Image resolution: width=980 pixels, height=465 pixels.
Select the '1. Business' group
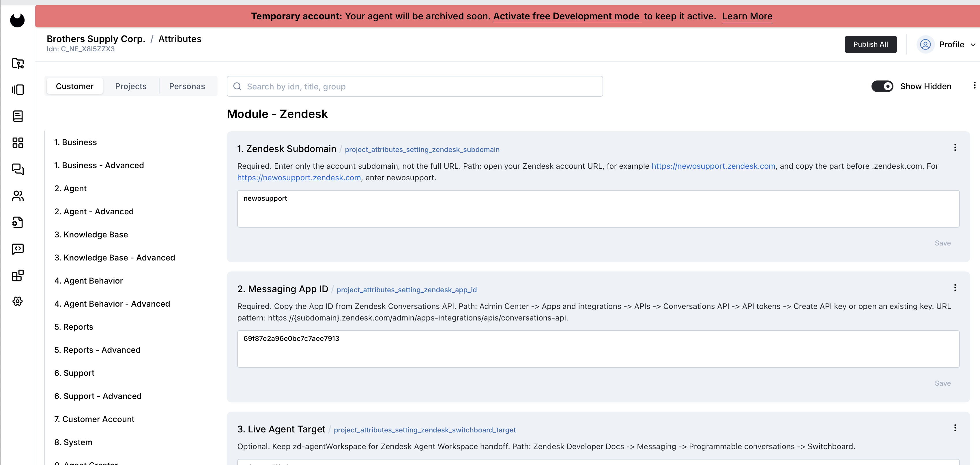[x=75, y=142]
